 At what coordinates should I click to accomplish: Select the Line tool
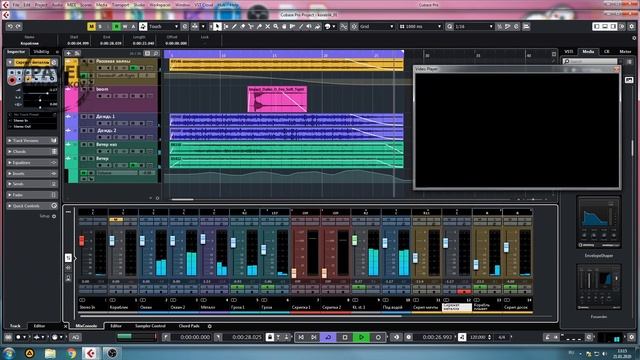point(301,27)
